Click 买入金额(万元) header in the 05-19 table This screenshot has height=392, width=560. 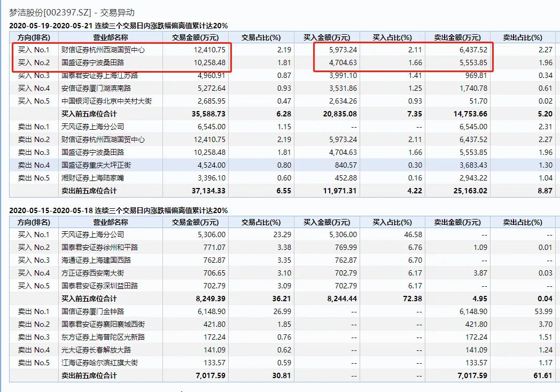(327, 37)
